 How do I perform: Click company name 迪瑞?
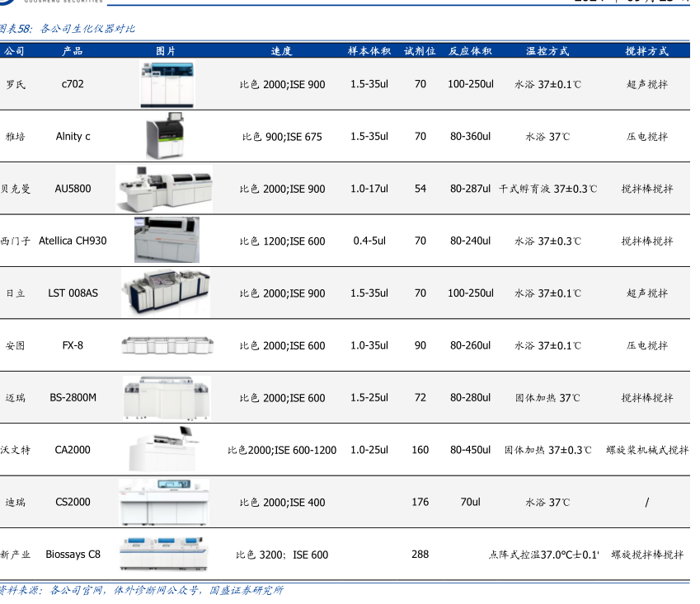coord(15,503)
